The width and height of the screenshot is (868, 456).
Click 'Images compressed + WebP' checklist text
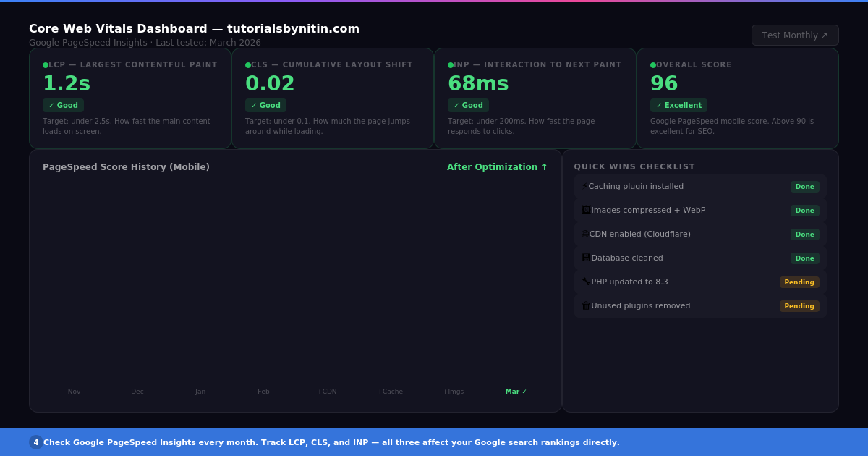[x=648, y=210]
